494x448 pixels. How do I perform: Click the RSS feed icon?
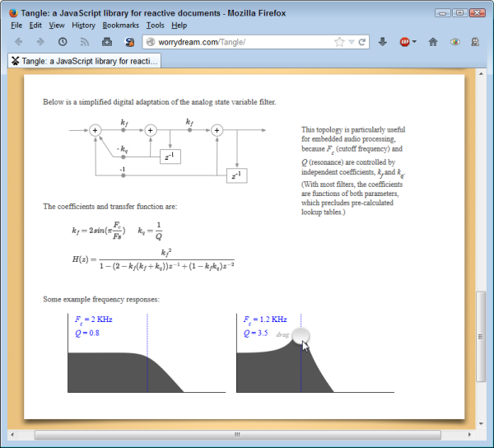pyautogui.click(x=85, y=42)
